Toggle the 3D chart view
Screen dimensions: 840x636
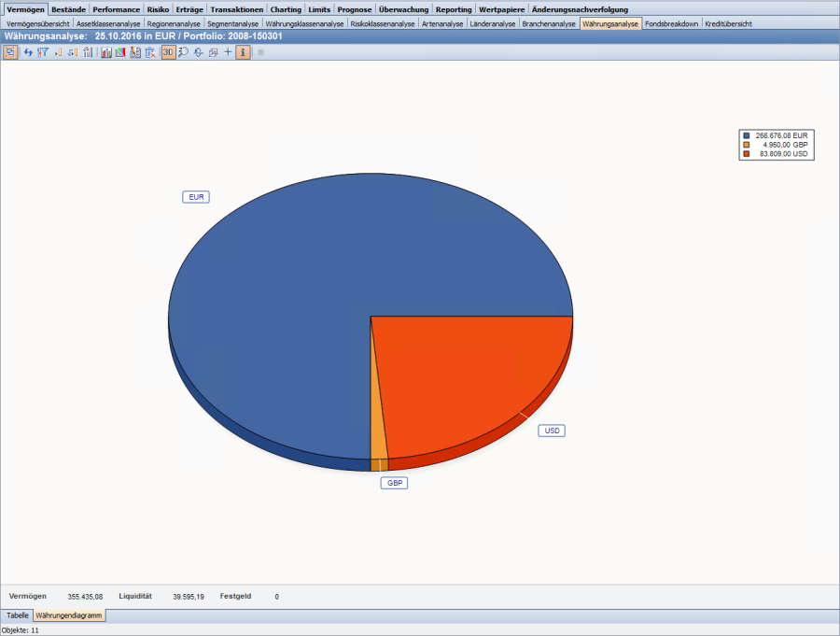[168, 52]
